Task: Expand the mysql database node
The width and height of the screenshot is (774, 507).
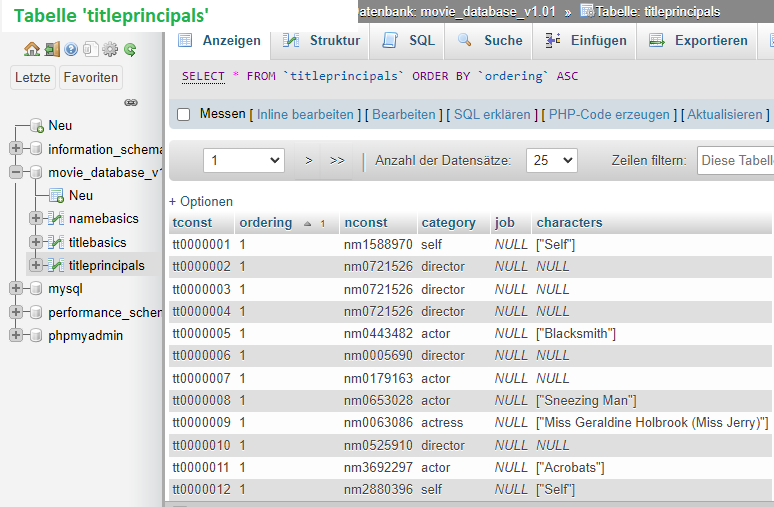Action: 16,288
